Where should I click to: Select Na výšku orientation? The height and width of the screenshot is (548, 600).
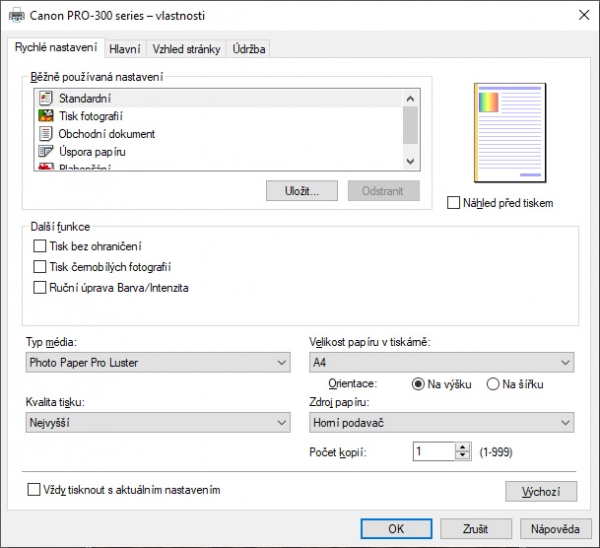click(x=418, y=384)
